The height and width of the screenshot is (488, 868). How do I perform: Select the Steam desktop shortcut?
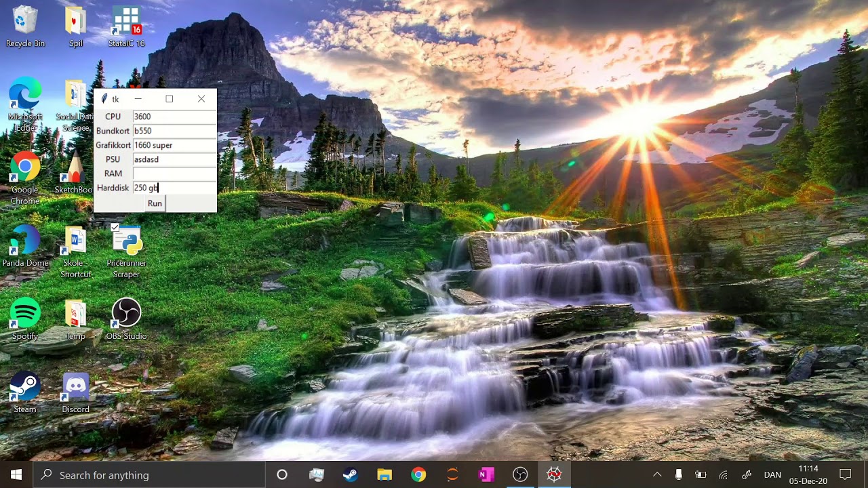tap(25, 392)
